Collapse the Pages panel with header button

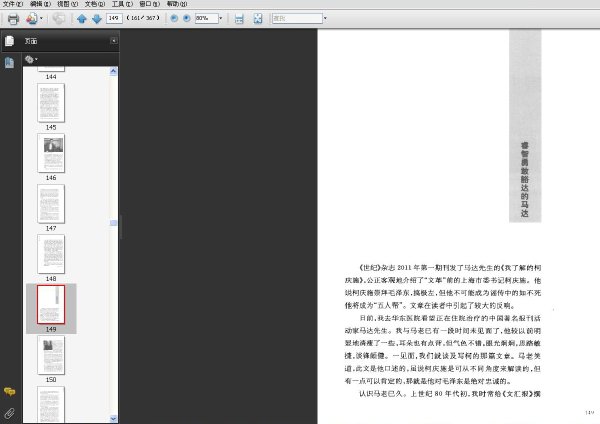click(x=114, y=41)
